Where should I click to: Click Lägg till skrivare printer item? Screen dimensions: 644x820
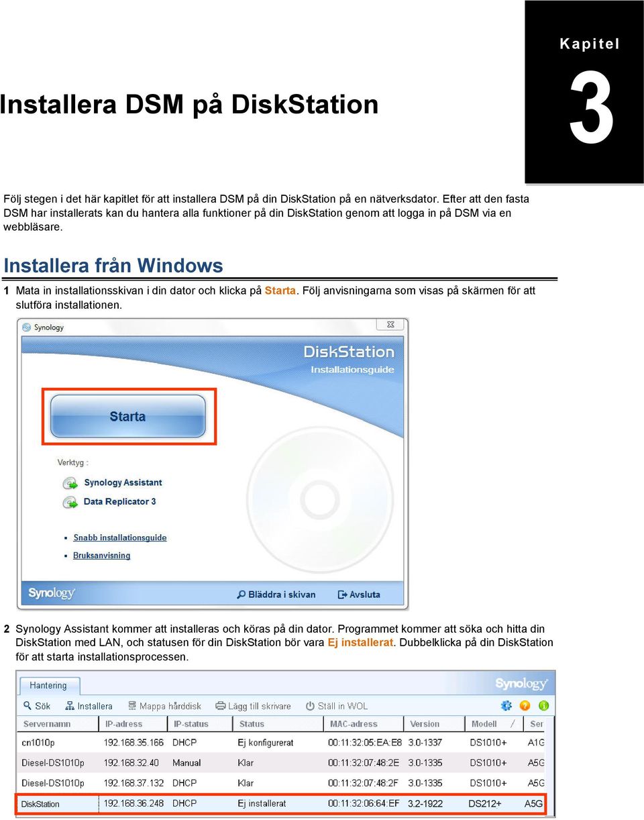[x=253, y=706]
